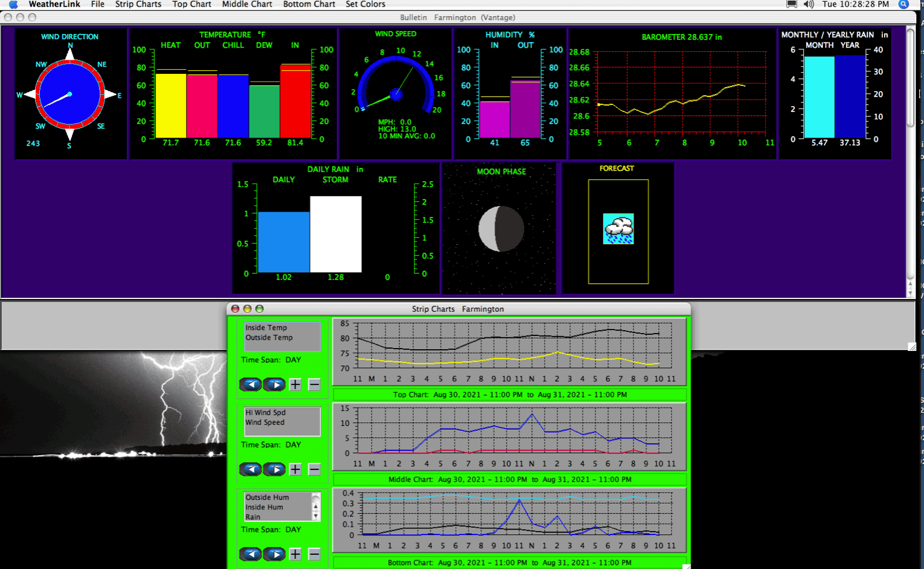
Task: Click minus zoom button for Top Chart
Action: click(x=314, y=384)
